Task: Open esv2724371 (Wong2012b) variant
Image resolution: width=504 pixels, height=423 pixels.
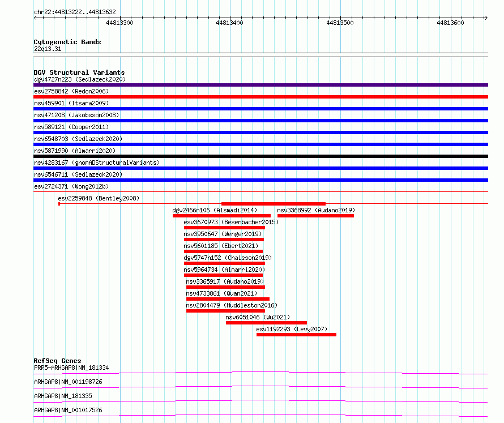Action: tap(71, 186)
